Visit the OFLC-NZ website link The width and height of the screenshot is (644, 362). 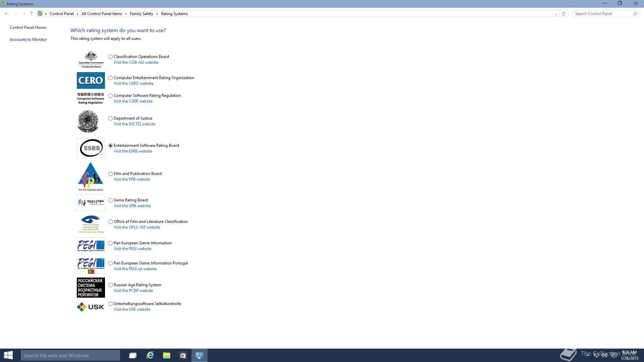137,227
